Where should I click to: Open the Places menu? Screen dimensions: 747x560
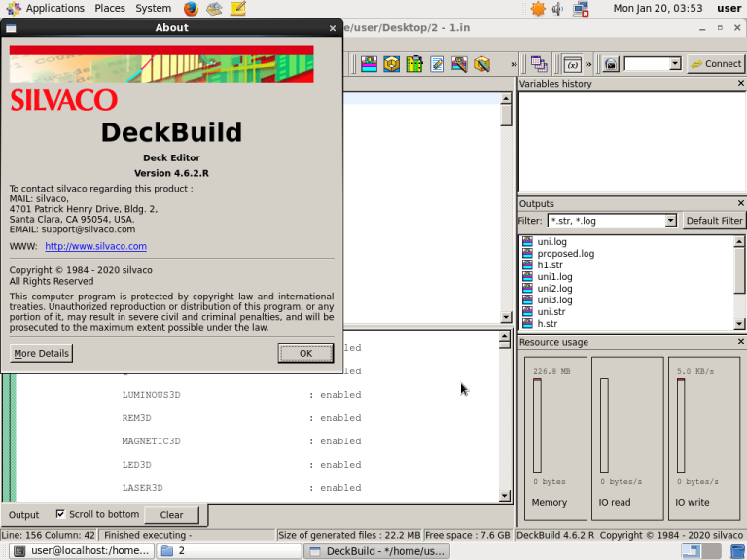(110, 8)
